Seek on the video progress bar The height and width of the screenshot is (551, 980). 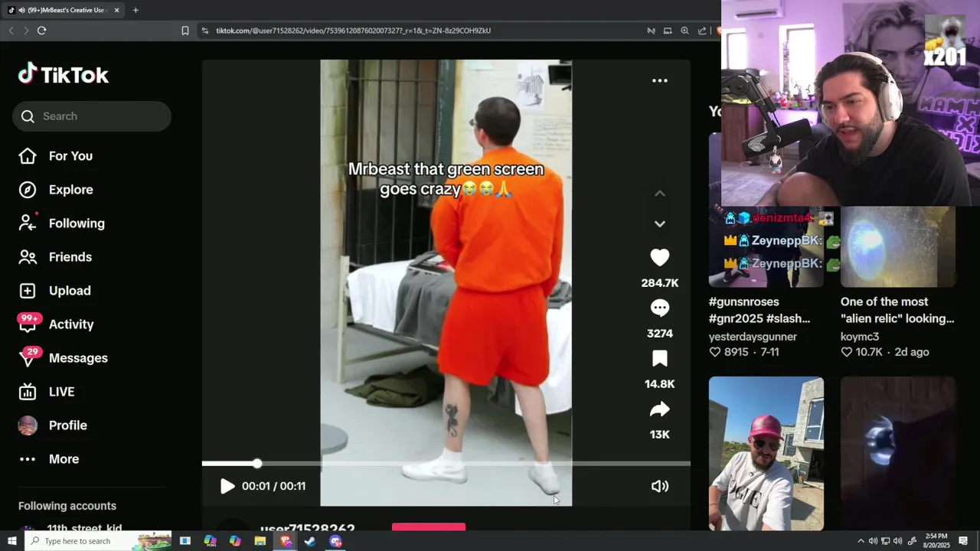[x=446, y=464]
